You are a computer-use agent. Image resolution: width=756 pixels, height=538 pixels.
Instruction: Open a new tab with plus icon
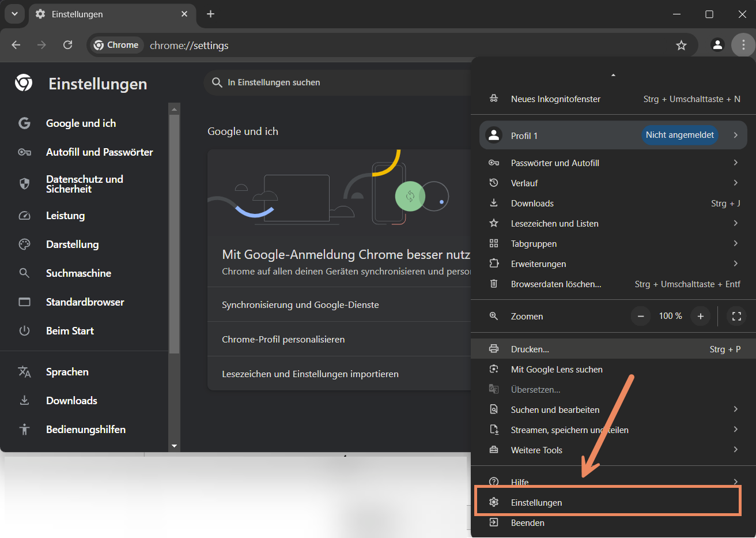coord(210,14)
